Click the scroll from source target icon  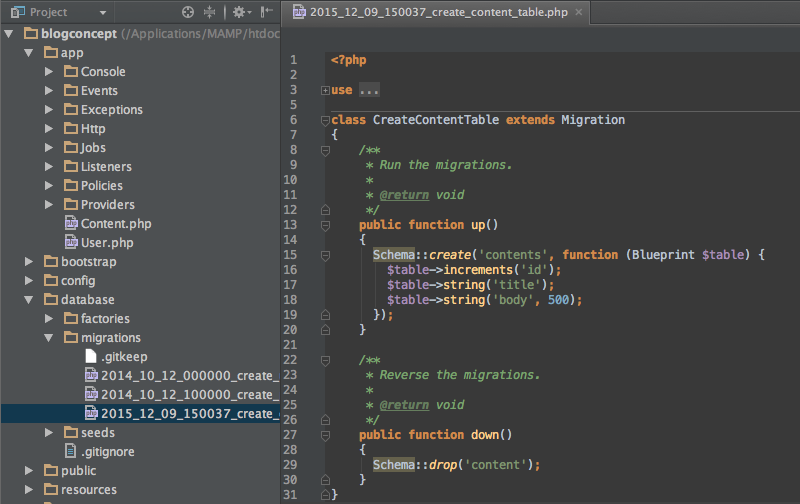(188, 12)
